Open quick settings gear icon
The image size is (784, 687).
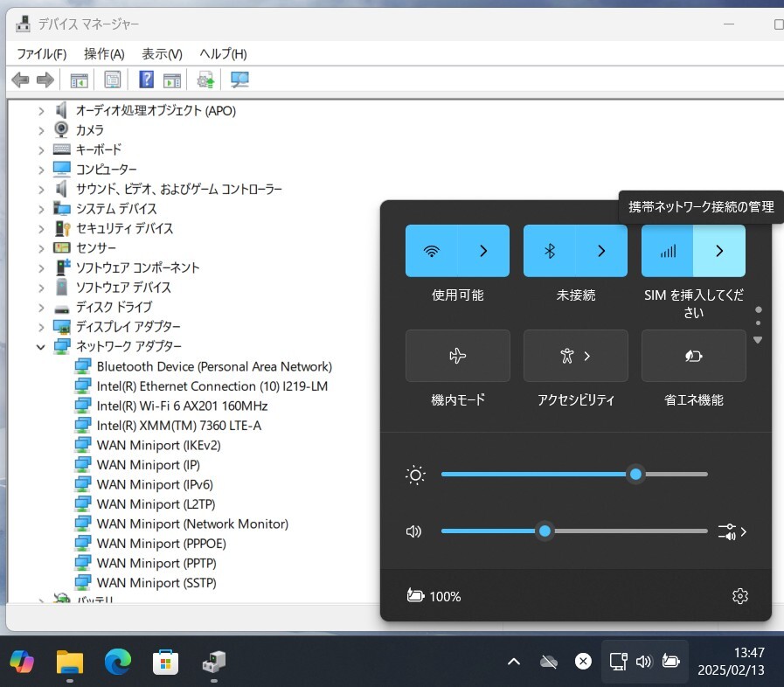click(740, 596)
